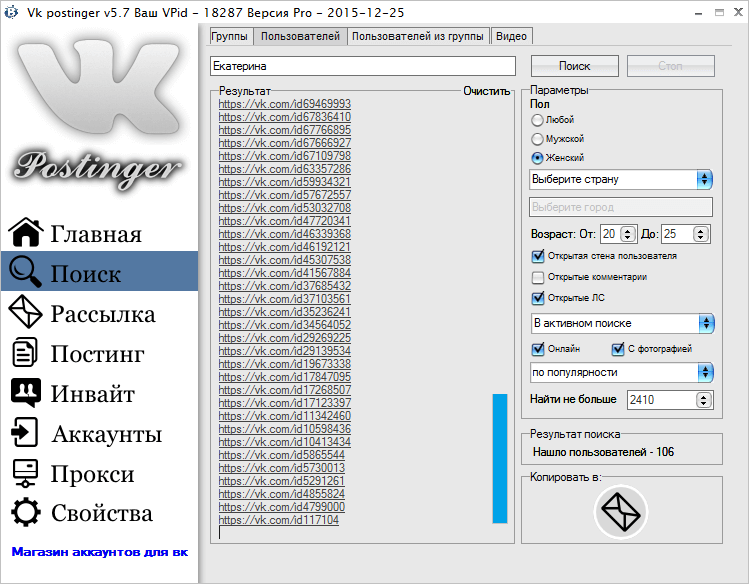Switch to the Группы tab

pos(229,36)
